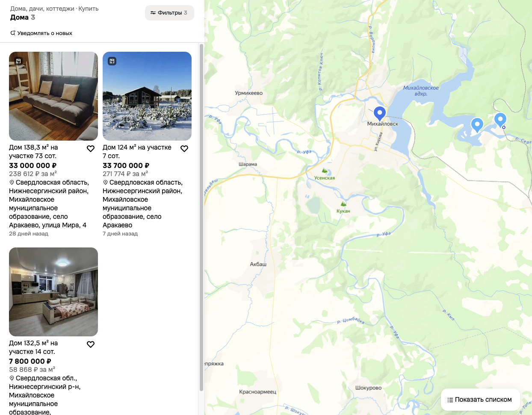532x415 pixels.
Task: Click the Уведомлять о новых notification link
Action: [x=41, y=33]
